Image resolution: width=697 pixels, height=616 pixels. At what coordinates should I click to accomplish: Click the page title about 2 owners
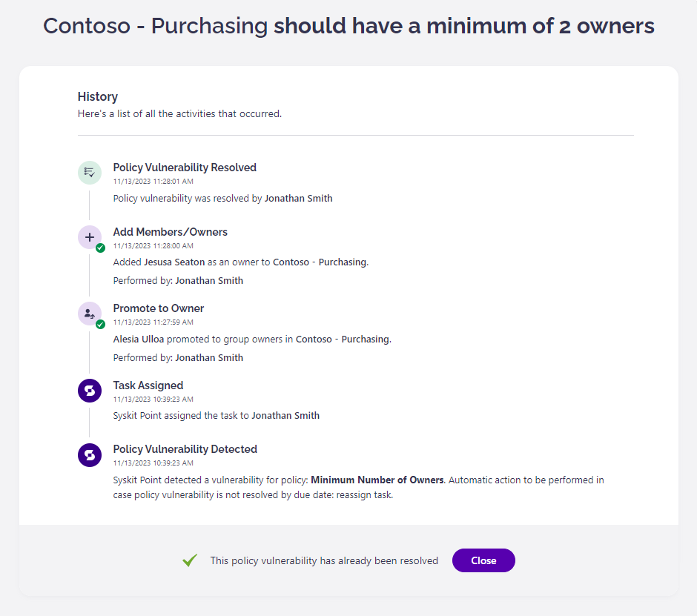[x=348, y=27]
